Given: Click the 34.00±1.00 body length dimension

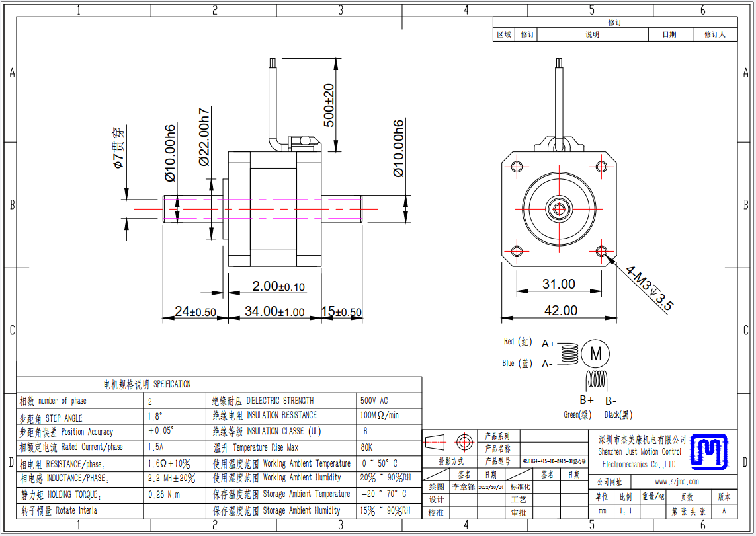Looking at the screenshot, I should (x=274, y=311).
